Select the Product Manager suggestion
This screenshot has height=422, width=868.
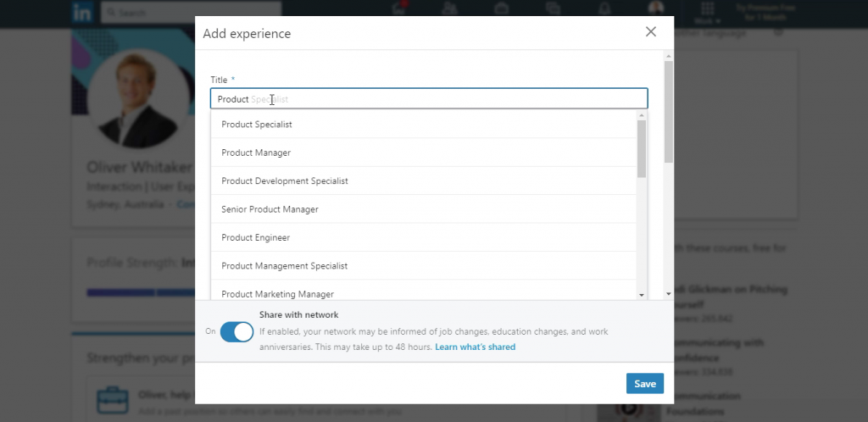point(424,153)
